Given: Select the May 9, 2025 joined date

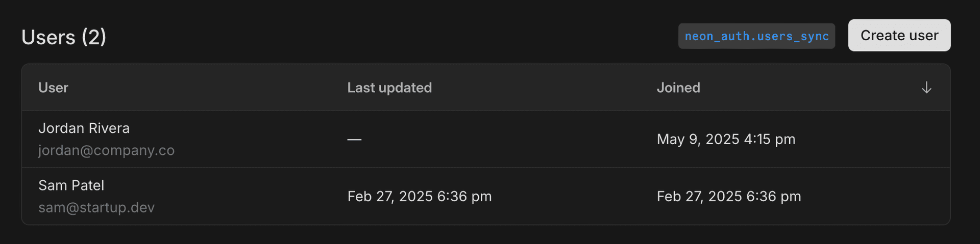Looking at the screenshot, I should (x=698, y=139).
